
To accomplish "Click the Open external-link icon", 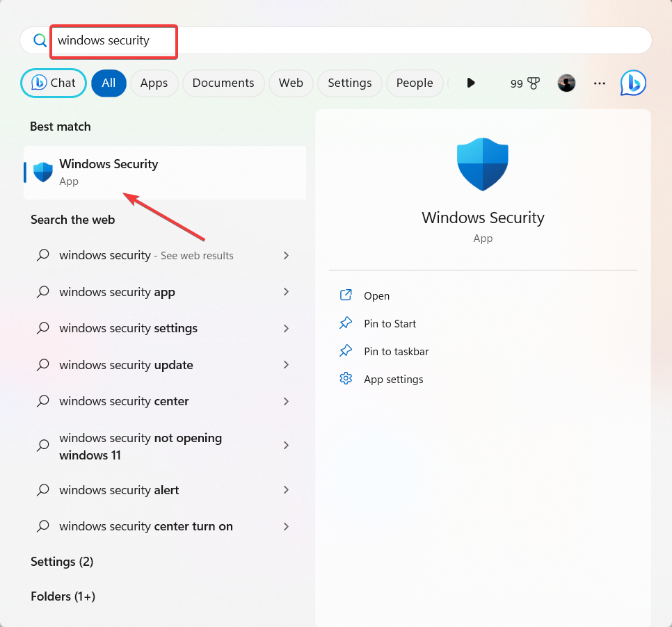I will pyautogui.click(x=346, y=295).
